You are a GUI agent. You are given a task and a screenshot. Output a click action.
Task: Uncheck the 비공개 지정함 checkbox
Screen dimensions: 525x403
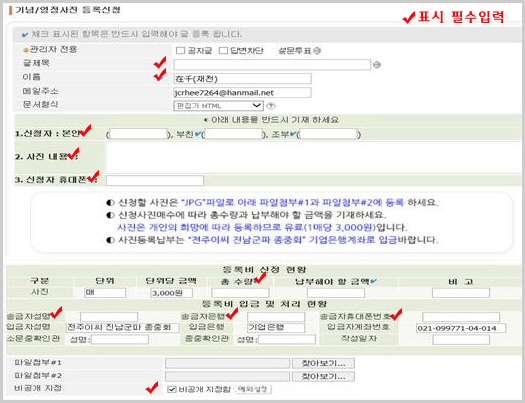click(172, 389)
